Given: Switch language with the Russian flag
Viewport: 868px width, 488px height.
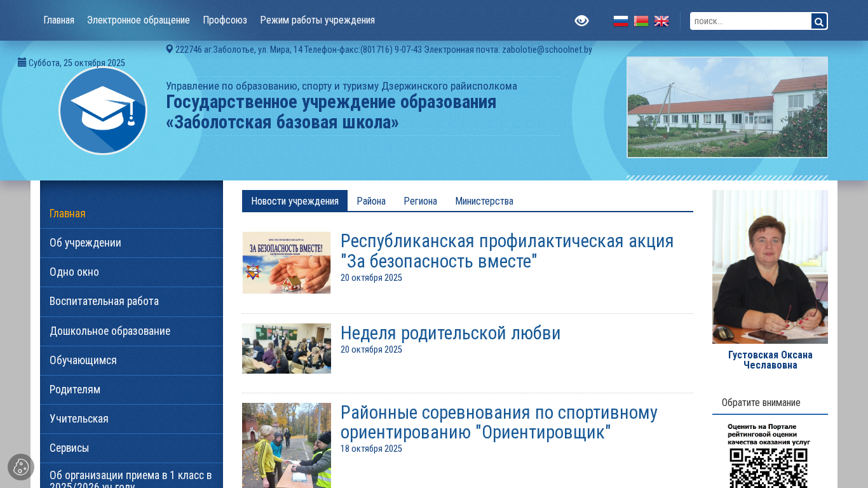Looking at the screenshot, I should (621, 21).
